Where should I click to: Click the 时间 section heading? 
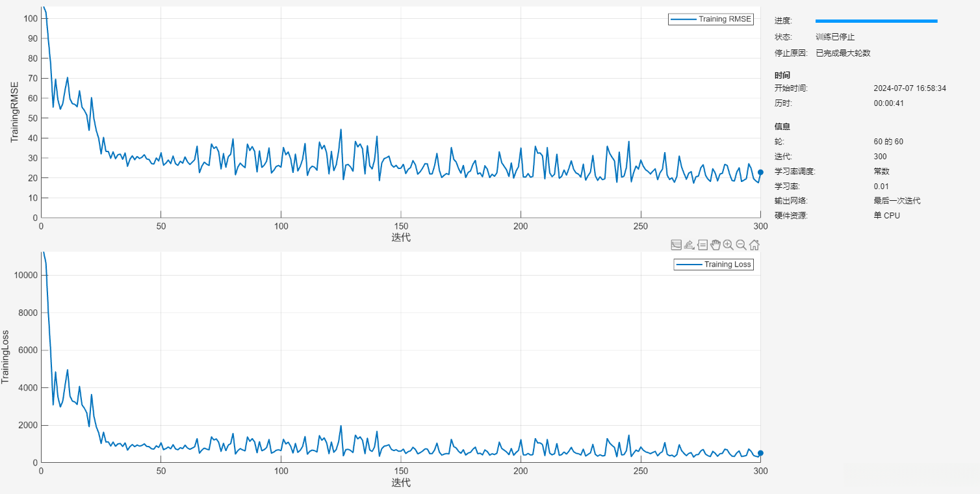tap(782, 75)
